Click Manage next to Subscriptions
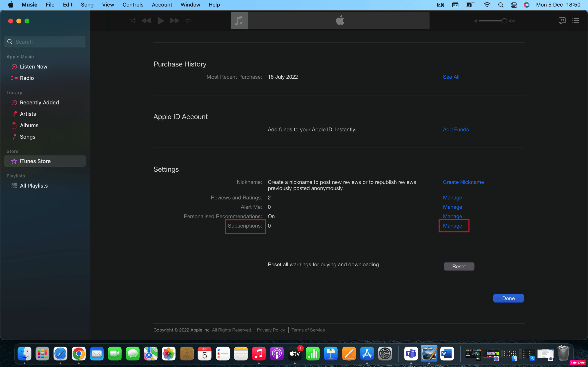This screenshot has height=367, width=588. click(452, 225)
